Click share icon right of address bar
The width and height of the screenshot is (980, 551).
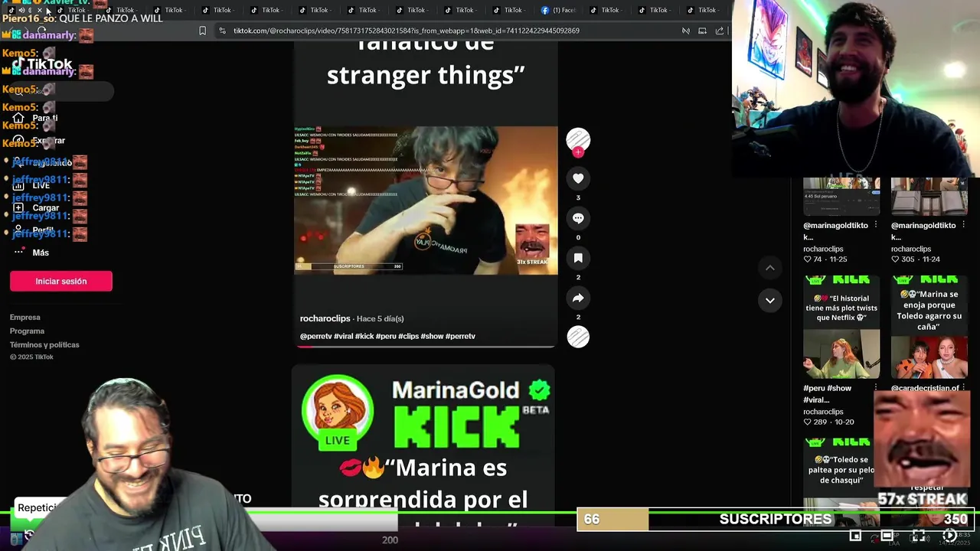click(720, 31)
